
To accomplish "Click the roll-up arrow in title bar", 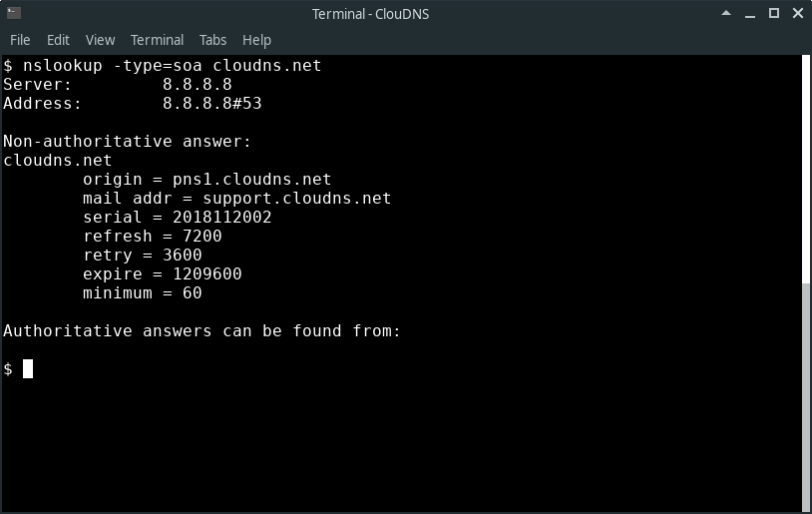I will [x=726, y=13].
